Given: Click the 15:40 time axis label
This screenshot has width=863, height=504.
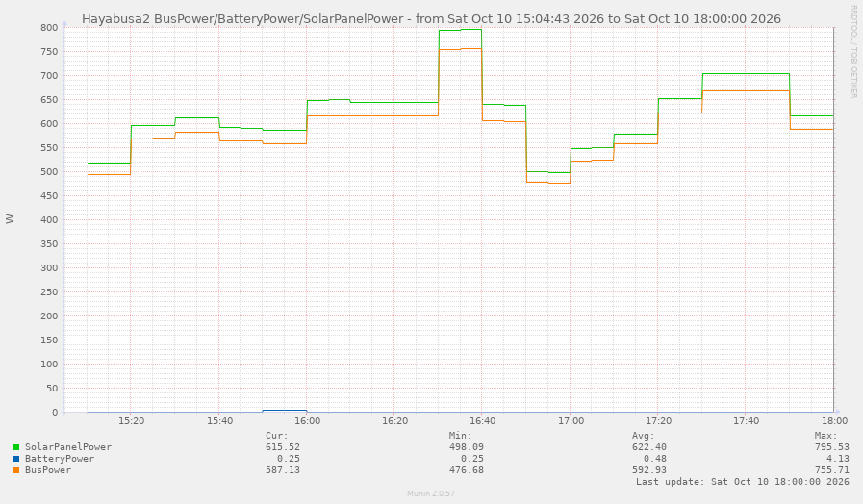Looking at the screenshot, I should 219,421.
